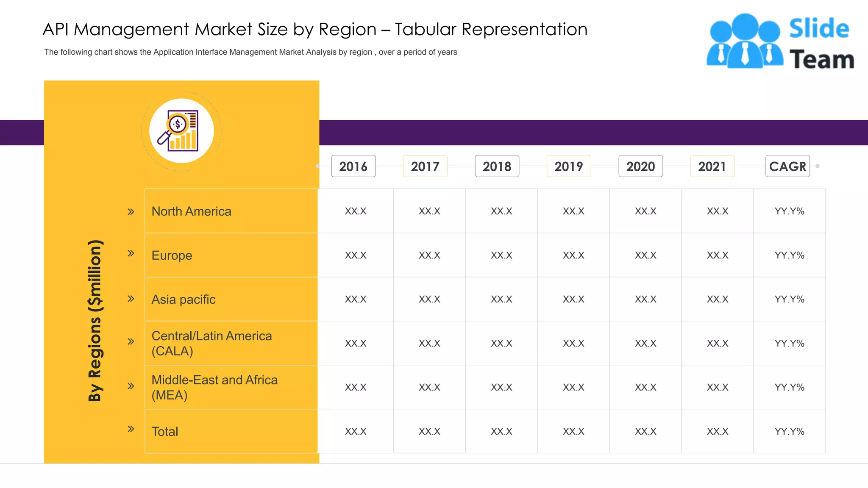Image resolution: width=868 pixels, height=488 pixels.
Task: Click the Slide Team logo people icon
Action: pyautogui.click(x=745, y=42)
